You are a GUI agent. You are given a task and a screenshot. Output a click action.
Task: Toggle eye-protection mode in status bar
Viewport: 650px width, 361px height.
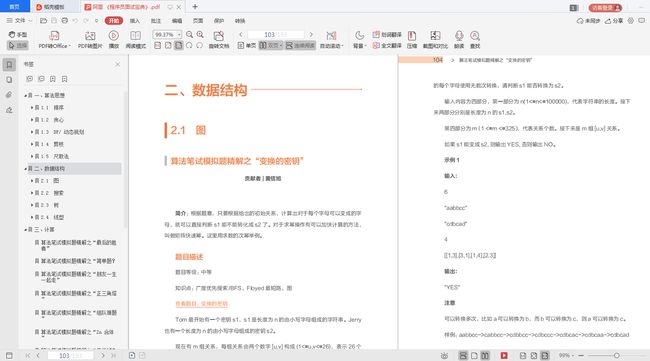point(444,355)
